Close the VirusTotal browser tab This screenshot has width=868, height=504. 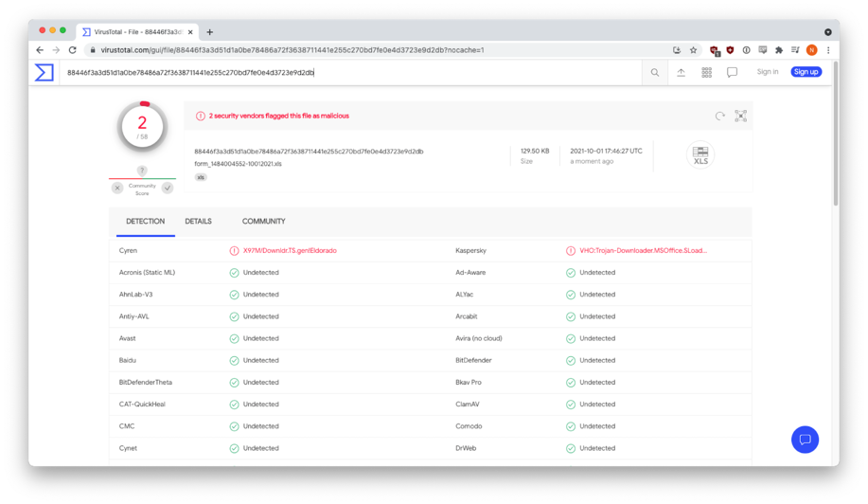[190, 32]
